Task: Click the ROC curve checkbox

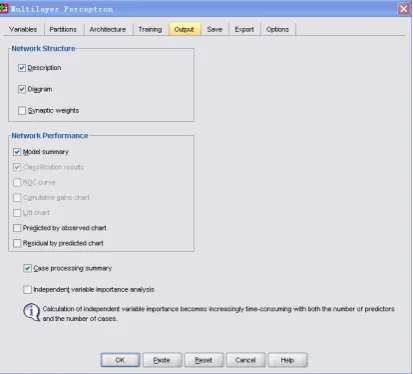Action: pos(17,182)
